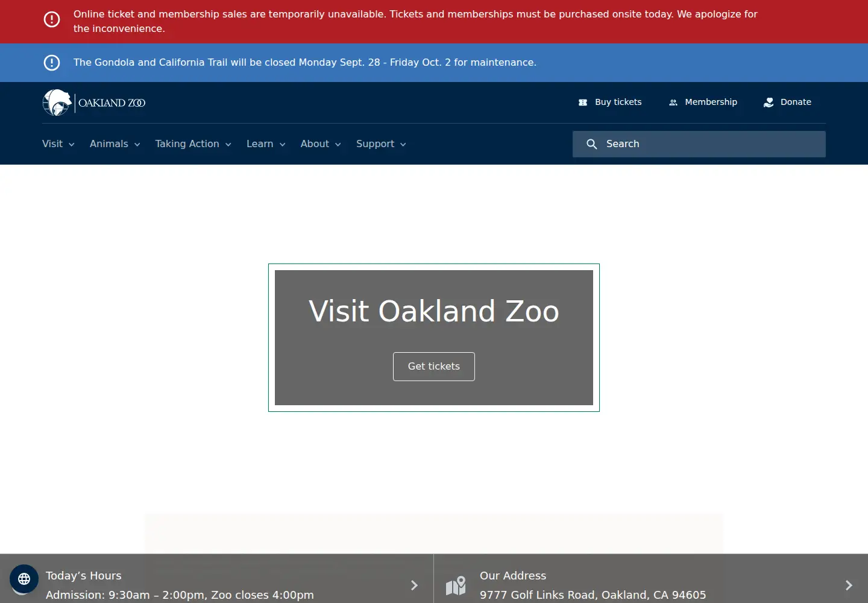Screen dimensions: 868x603
Task: Click the Oakland Zoo logo
Action: click(94, 103)
